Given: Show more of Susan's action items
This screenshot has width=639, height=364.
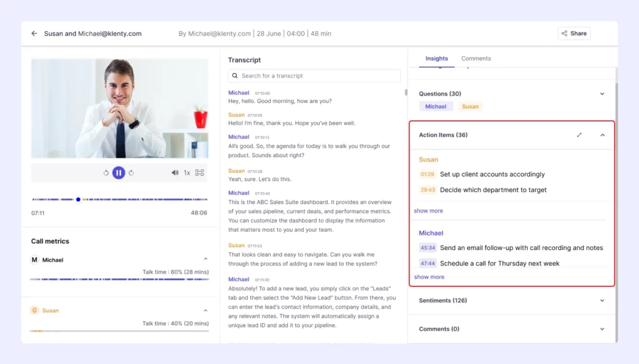Looking at the screenshot, I should [x=428, y=211].
